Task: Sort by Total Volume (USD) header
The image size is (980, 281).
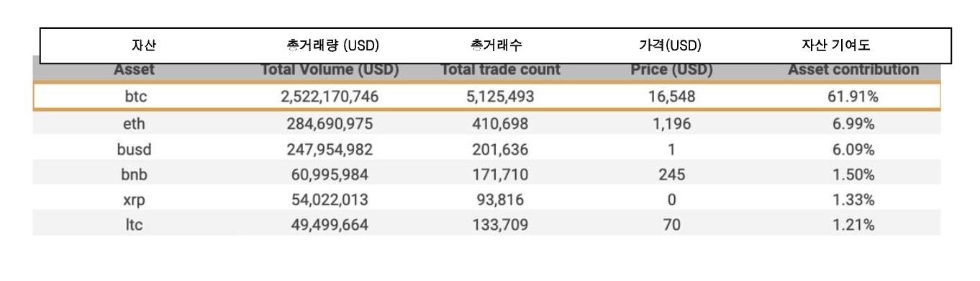Action: (330, 71)
